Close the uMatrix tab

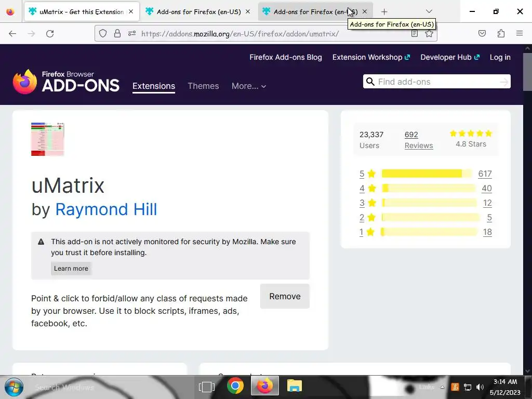click(131, 11)
